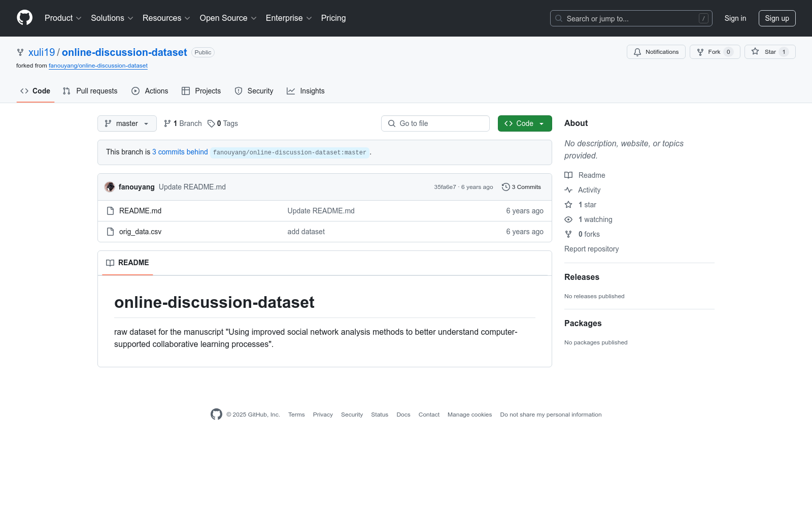The image size is (812, 508).
Task: View the 3 Commits history
Action: click(x=521, y=187)
